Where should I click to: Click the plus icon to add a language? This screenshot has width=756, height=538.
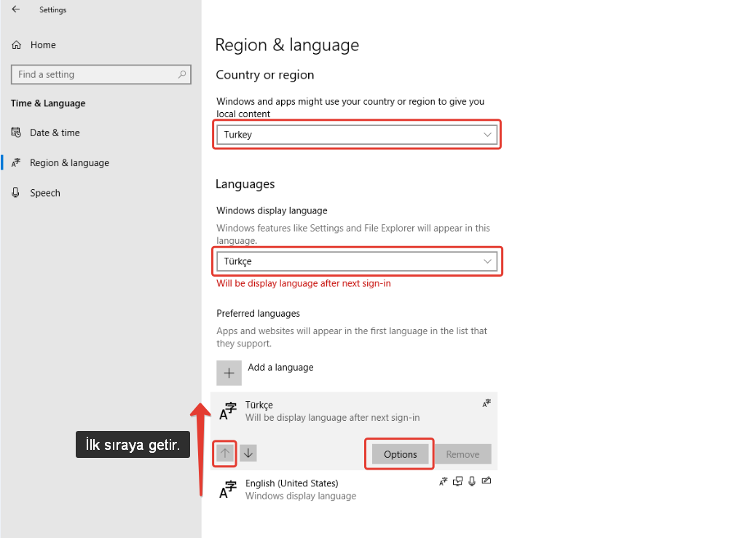coord(229,373)
